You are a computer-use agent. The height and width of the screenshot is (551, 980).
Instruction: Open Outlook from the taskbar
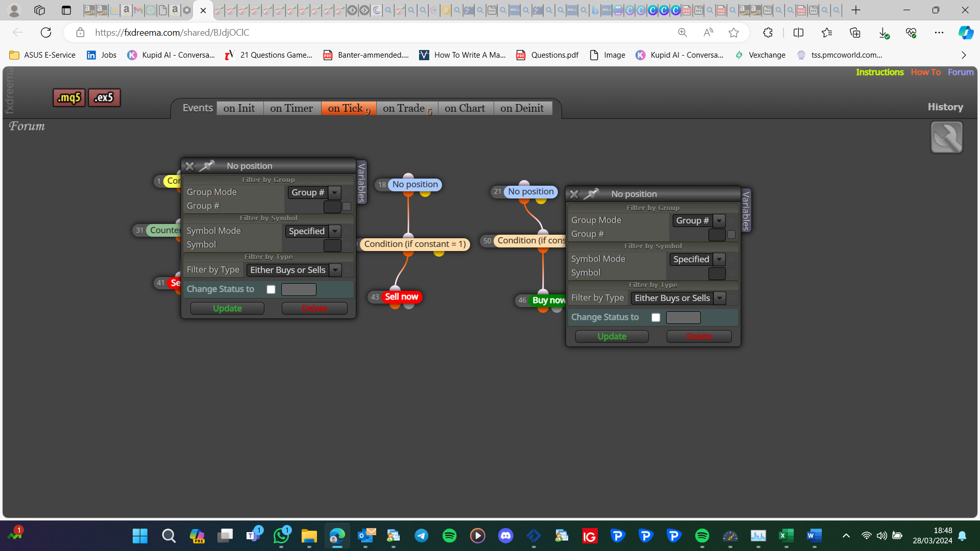(x=365, y=536)
